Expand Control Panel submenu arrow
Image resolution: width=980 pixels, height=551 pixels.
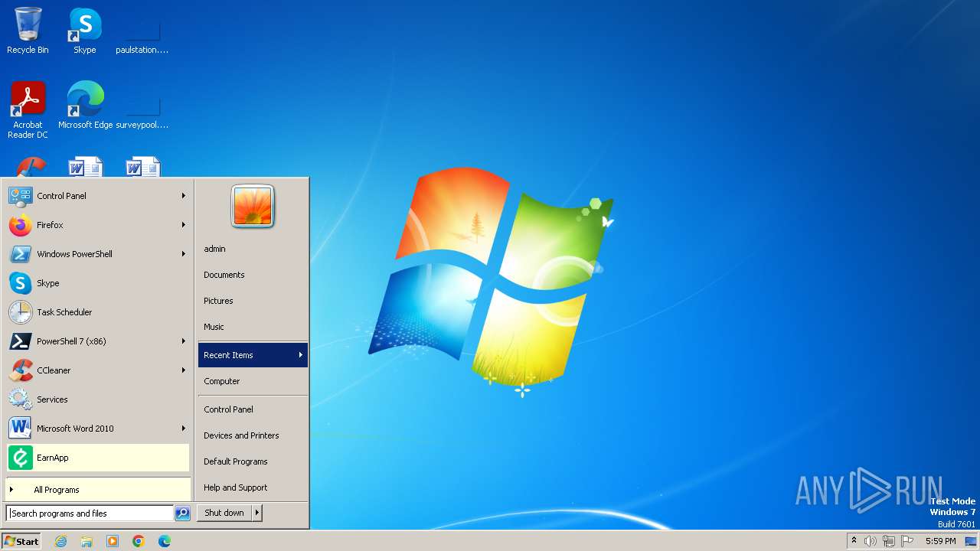tap(184, 196)
